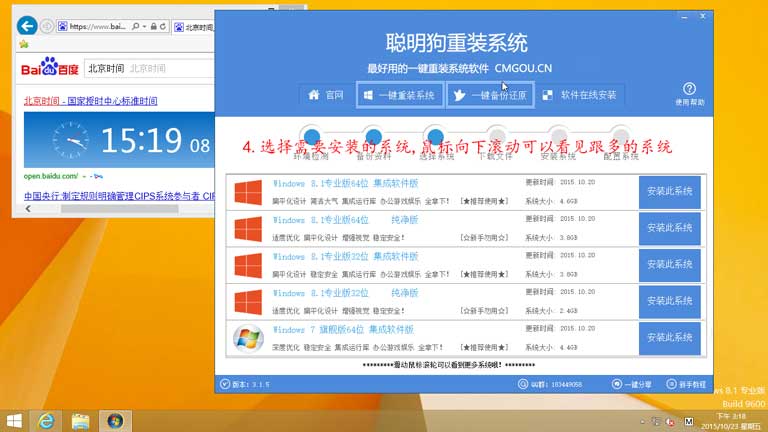
Task: Install Windows 8.1 Pro 64-bit 集成软件版
Action: pos(669,192)
